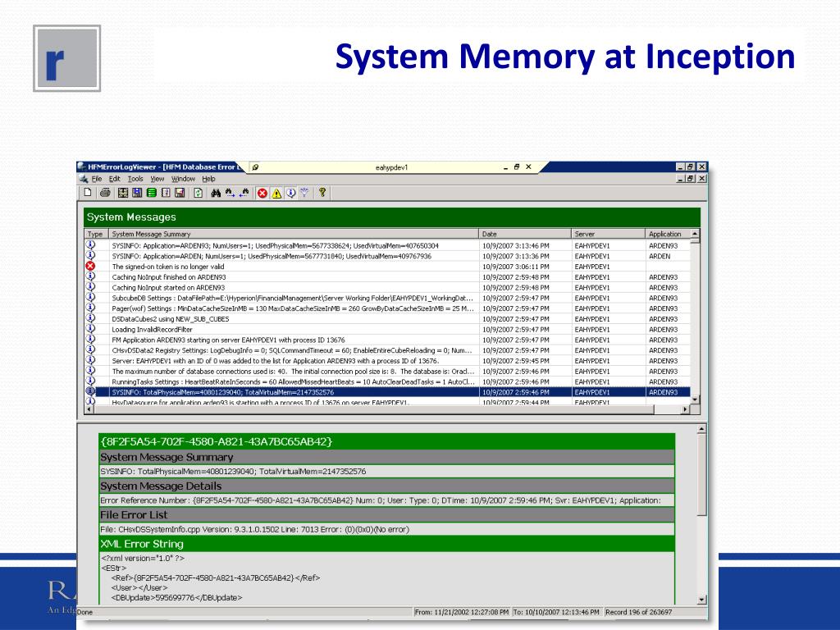Select the 'RunningTasks Settings' row
This screenshot has height=630, width=840.
coord(387,382)
